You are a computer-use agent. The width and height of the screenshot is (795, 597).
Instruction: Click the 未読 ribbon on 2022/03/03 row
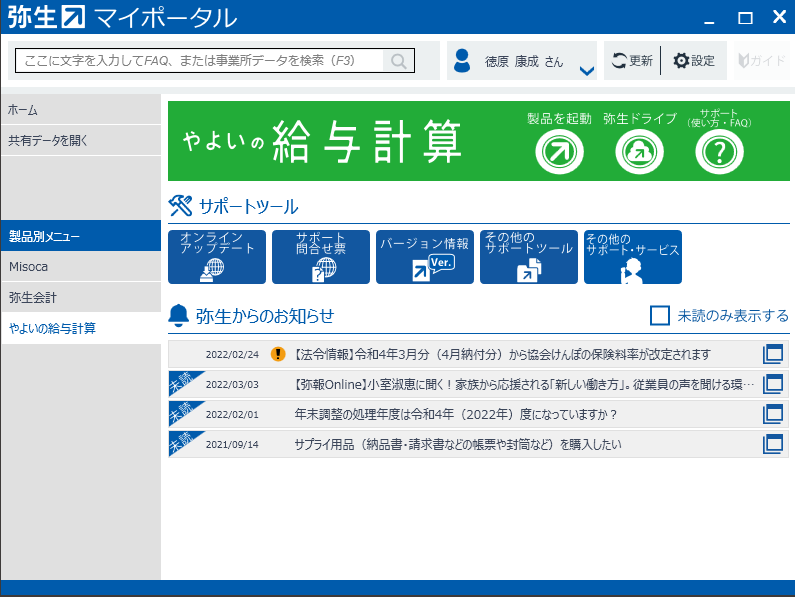pyautogui.click(x=182, y=381)
